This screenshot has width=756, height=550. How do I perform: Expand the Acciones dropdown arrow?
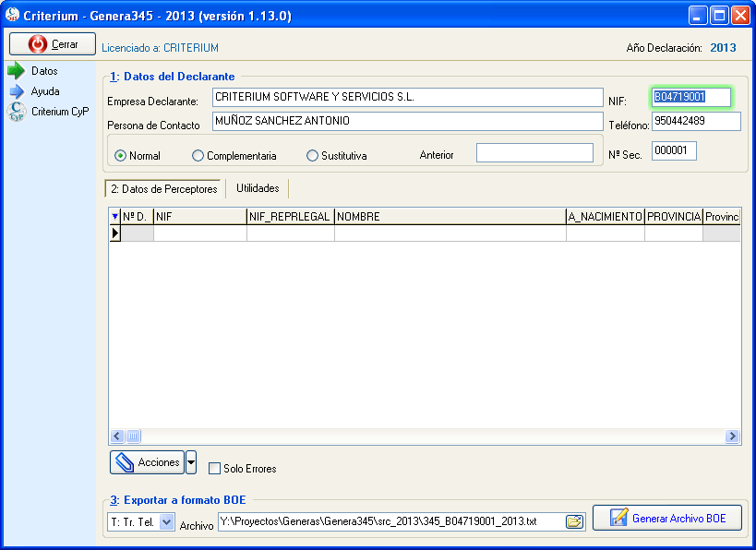coord(191,462)
